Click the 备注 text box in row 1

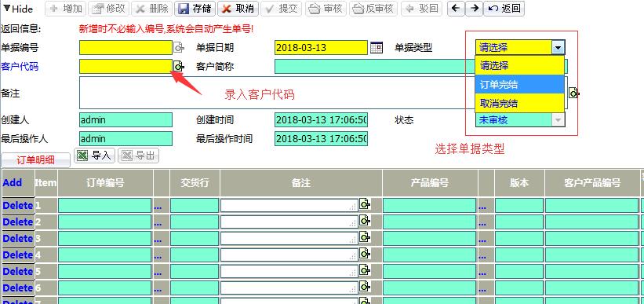pyautogui.click(x=289, y=205)
